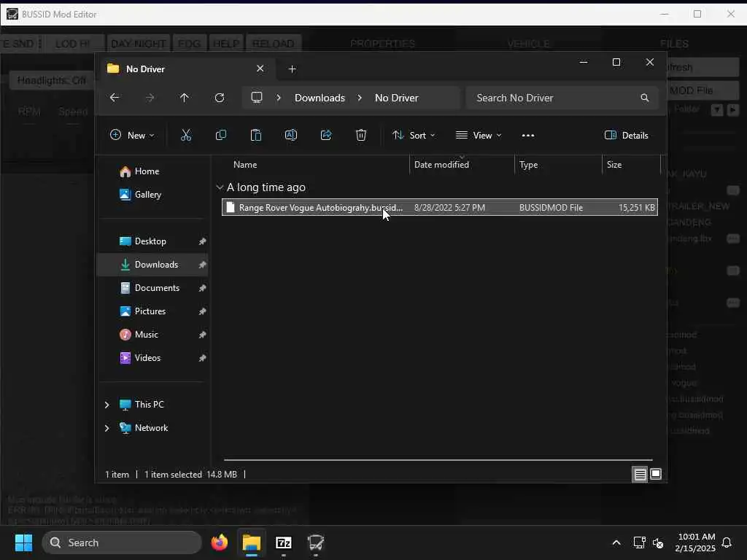Open Gallery in the navigation pane
This screenshot has height=560, width=747.
pos(147,194)
